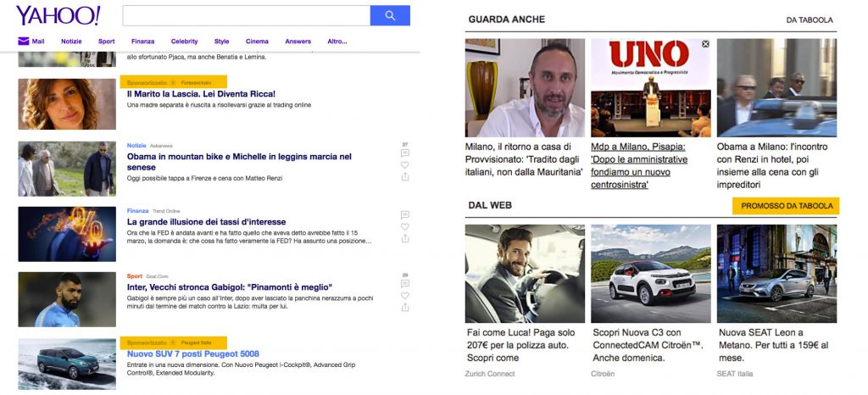Screen dimensions: 868x395
Task: Like the Obama mountain bike article with the heart
Action: coord(405,164)
